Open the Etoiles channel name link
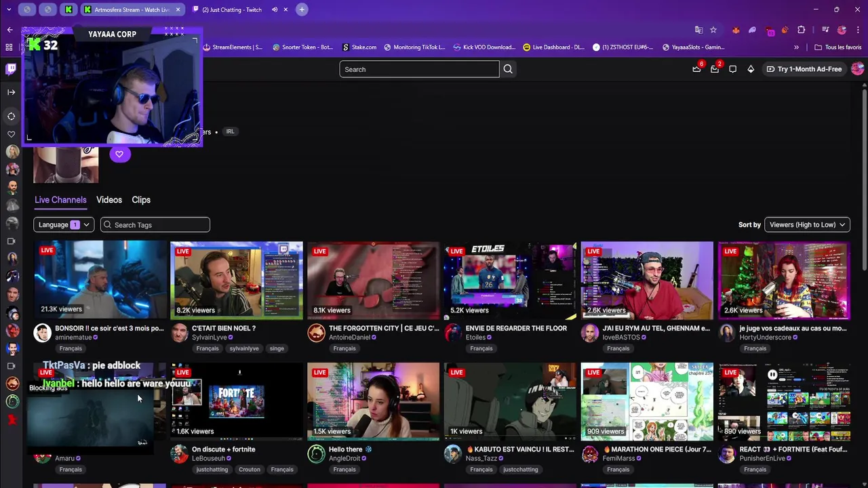 pos(475,338)
